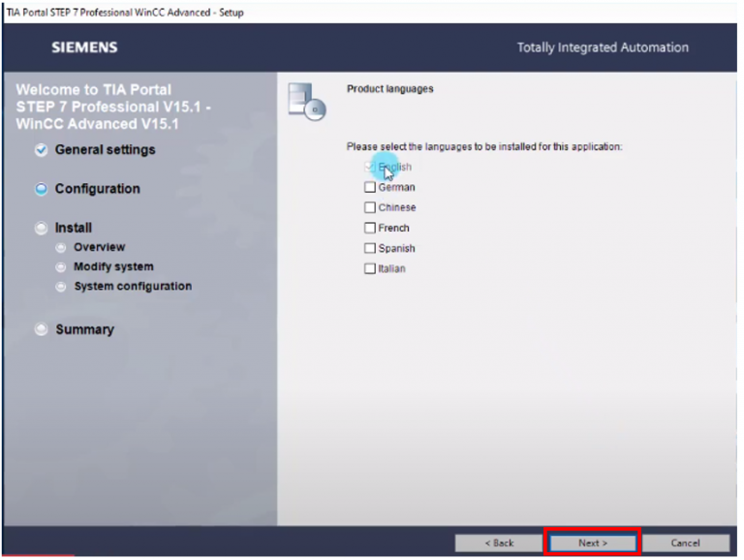Click the SIEMENS logo in header
Image resolution: width=744 pixels, height=560 pixels.
pyautogui.click(x=84, y=47)
